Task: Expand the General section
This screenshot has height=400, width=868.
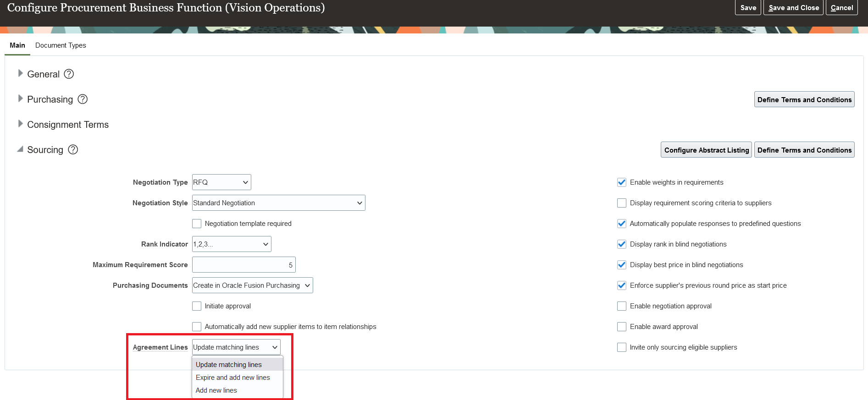Action: click(x=20, y=73)
